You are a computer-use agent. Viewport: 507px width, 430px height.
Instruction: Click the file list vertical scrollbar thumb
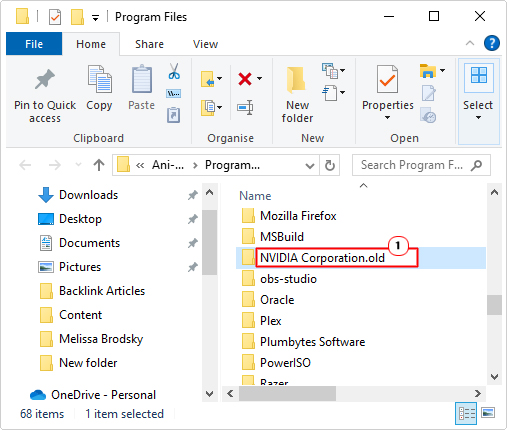coord(494,305)
